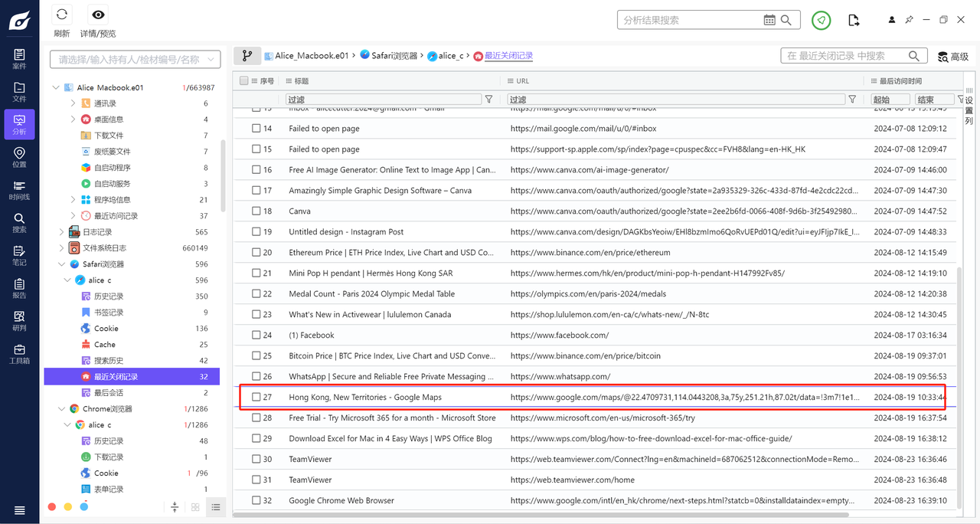The image size is (980, 524).
Task: Open the 时间线 (Timeline) sidebar section
Action: click(19, 190)
